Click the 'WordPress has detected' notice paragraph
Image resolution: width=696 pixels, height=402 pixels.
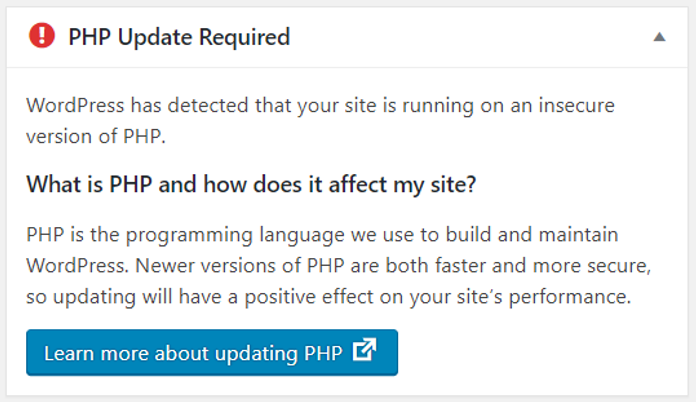[x=320, y=121]
